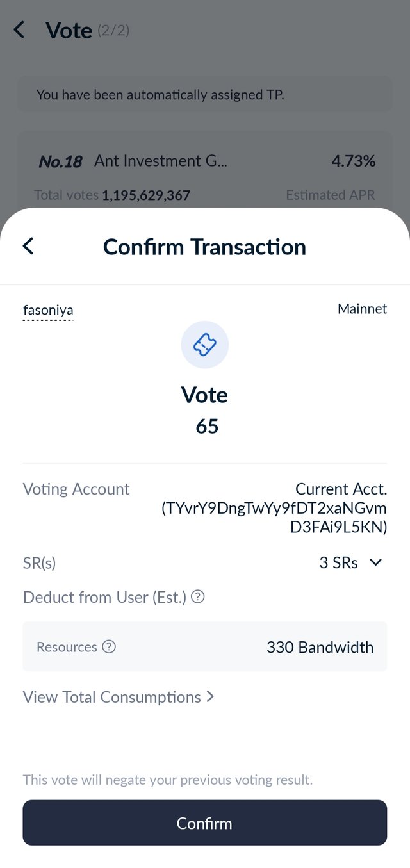410x868 pixels.
Task: Tap the Confirm Transaction heading
Action: pos(204,247)
